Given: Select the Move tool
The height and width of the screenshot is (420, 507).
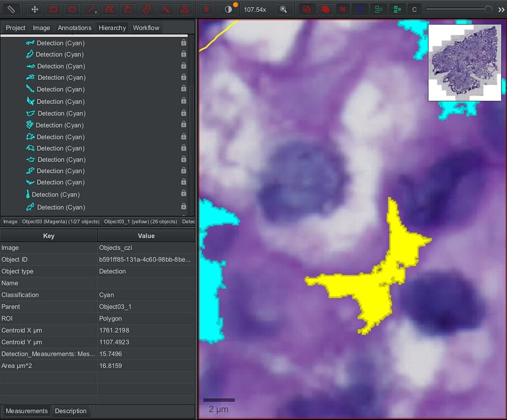Looking at the screenshot, I should [x=34, y=9].
